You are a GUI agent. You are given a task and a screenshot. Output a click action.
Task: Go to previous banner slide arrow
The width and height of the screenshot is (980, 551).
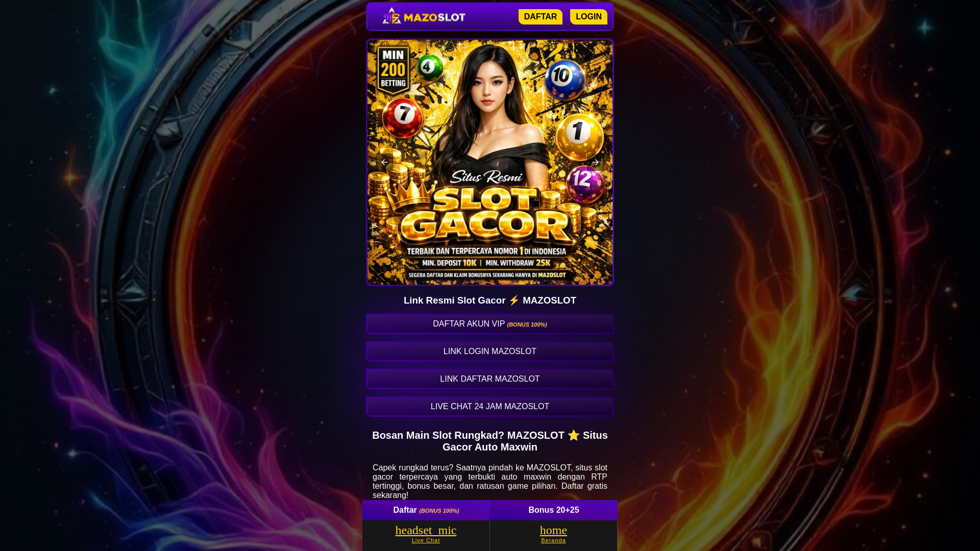384,162
